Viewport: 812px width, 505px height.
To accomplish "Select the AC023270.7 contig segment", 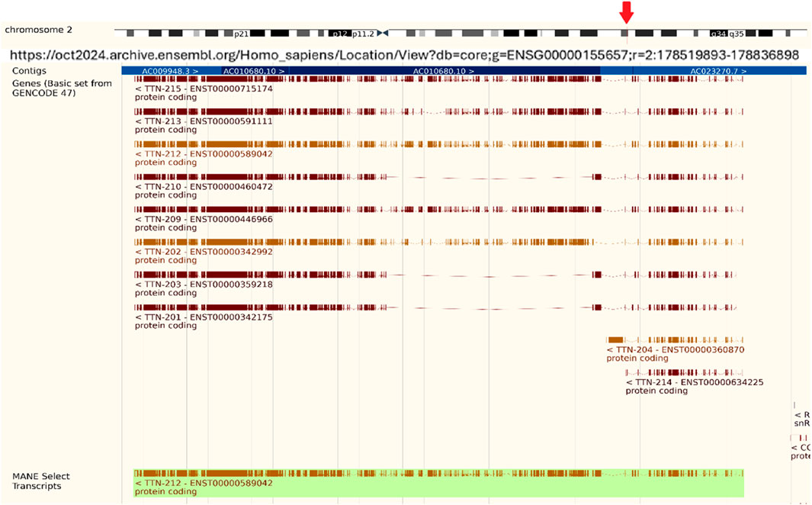I will click(x=718, y=71).
